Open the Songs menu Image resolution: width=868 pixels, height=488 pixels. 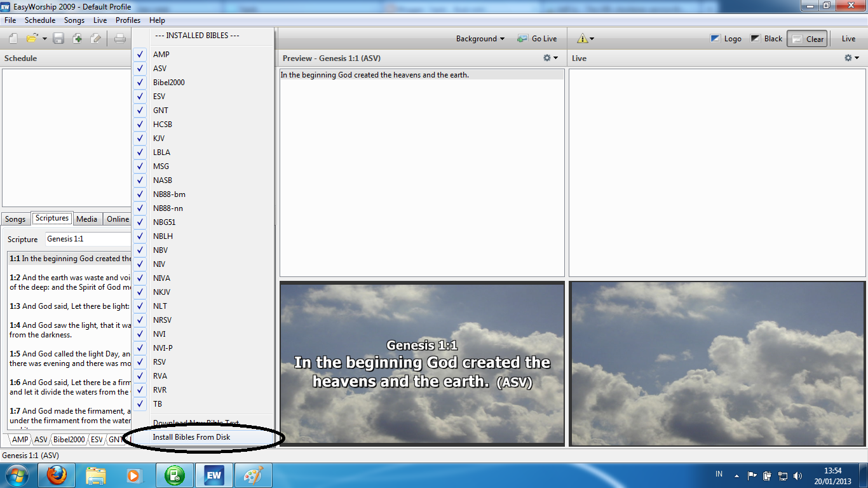point(74,20)
